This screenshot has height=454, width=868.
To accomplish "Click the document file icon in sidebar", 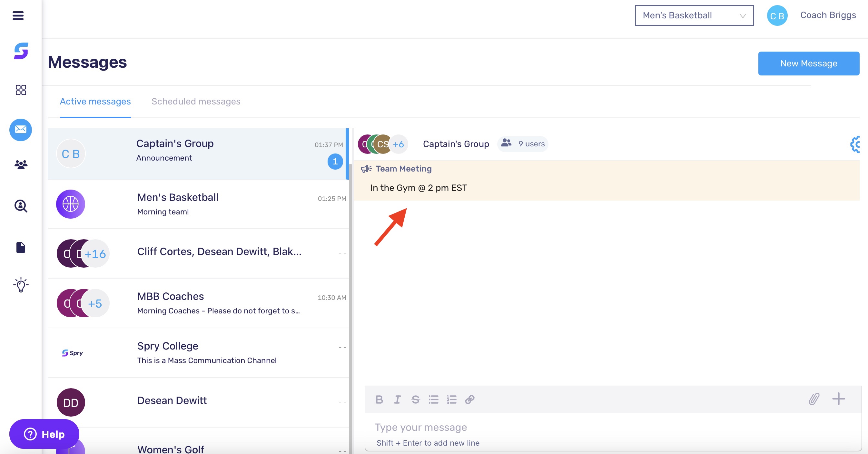I will tap(21, 247).
